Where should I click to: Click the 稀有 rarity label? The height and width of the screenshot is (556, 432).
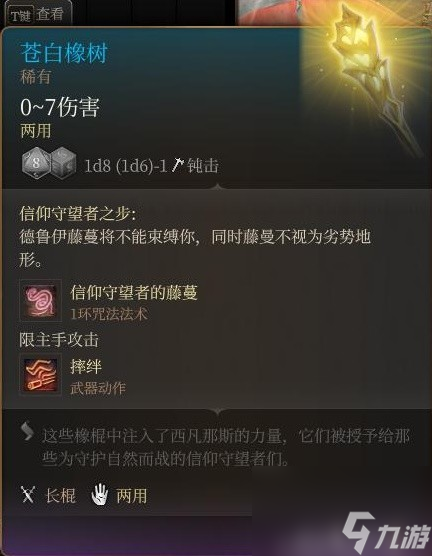[x=35, y=77]
